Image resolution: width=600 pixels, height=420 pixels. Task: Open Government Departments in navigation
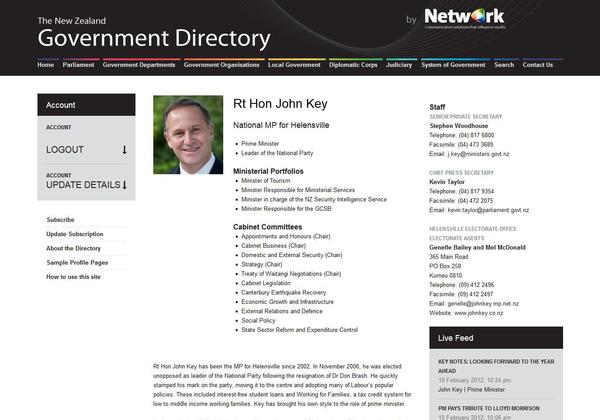(x=139, y=65)
